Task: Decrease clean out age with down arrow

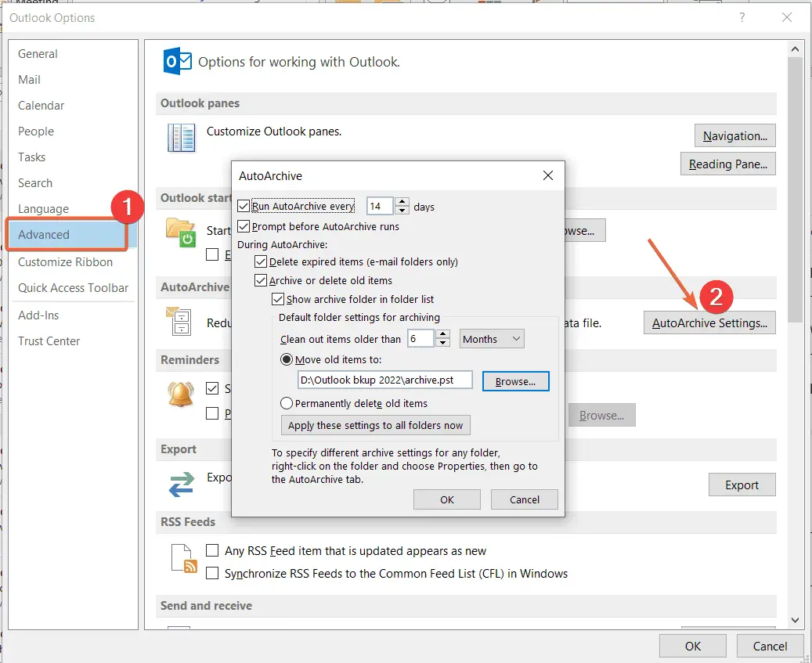Action: [442, 343]
